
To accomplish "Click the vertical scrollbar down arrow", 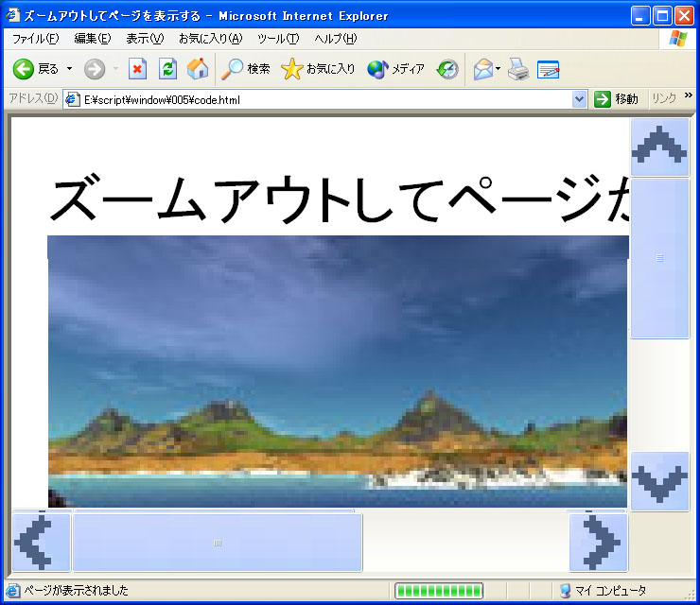I will pyautogui.click(x=660, y=481).
